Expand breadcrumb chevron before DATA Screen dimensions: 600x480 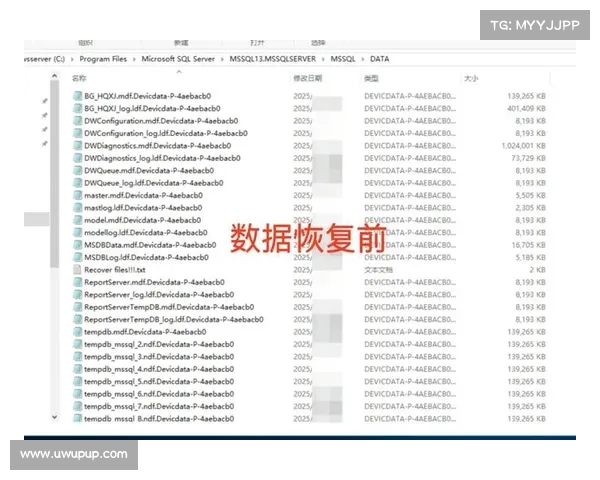(x=363, y=59)
